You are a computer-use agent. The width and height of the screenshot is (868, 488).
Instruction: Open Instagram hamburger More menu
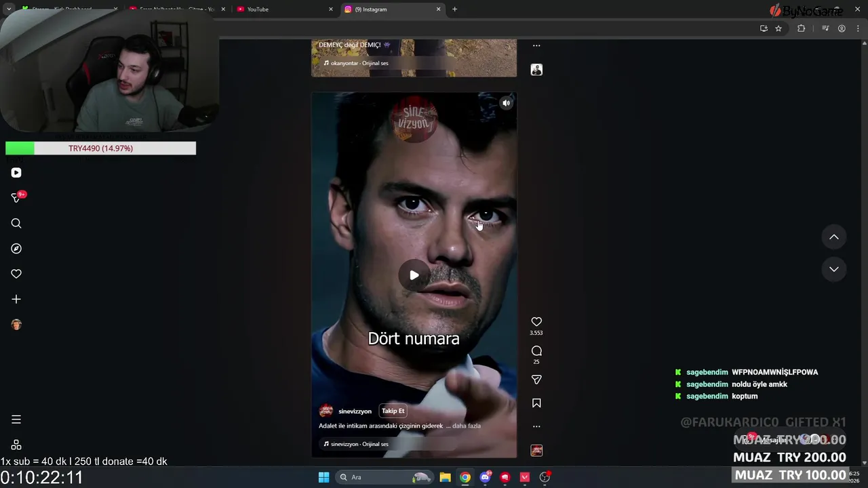pos(16,420)
